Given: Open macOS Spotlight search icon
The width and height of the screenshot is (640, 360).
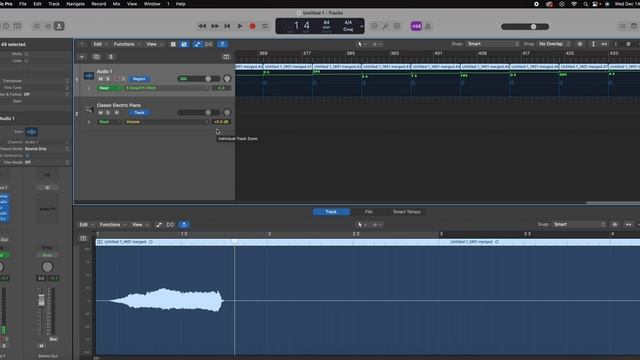Looking at the screenshot, I should tap(586, 4).
